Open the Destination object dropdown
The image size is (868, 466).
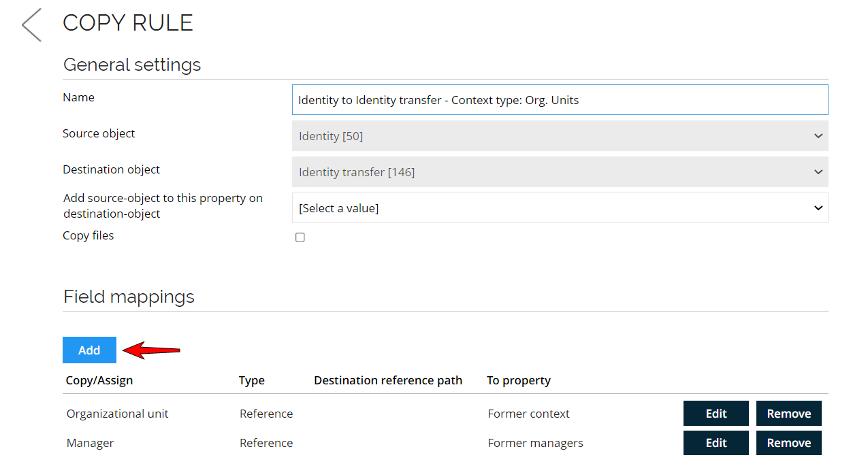[560, 172]
